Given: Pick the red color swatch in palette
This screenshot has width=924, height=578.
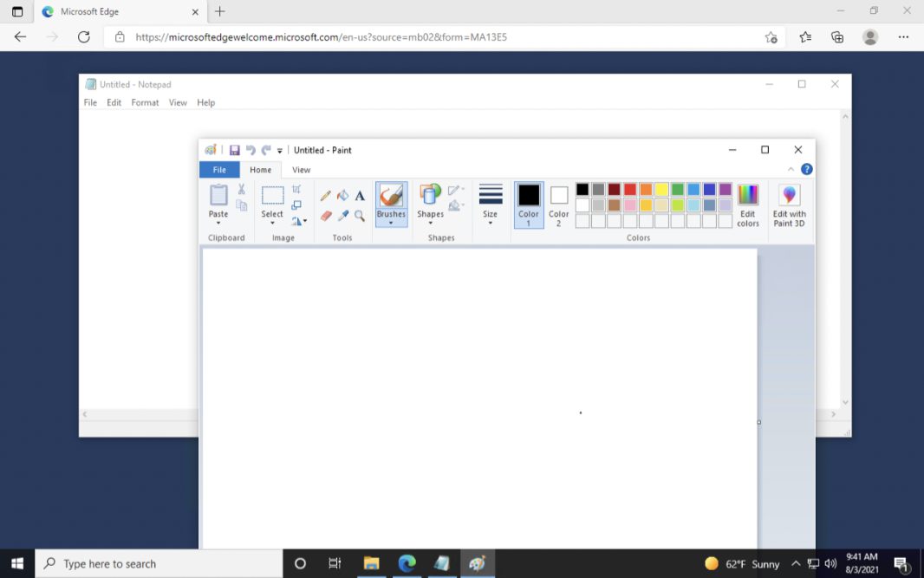Looking at the screenshot, I should (630, 190).
